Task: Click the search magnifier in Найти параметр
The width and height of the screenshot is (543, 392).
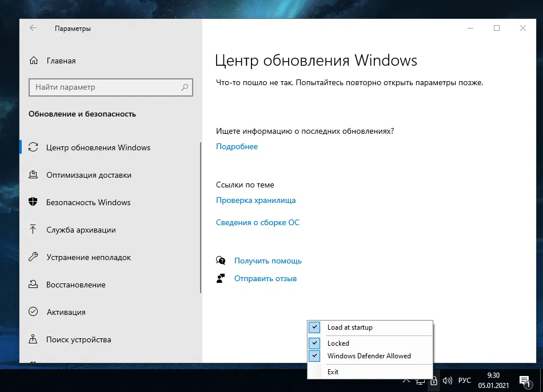Action: pos(185,87)
